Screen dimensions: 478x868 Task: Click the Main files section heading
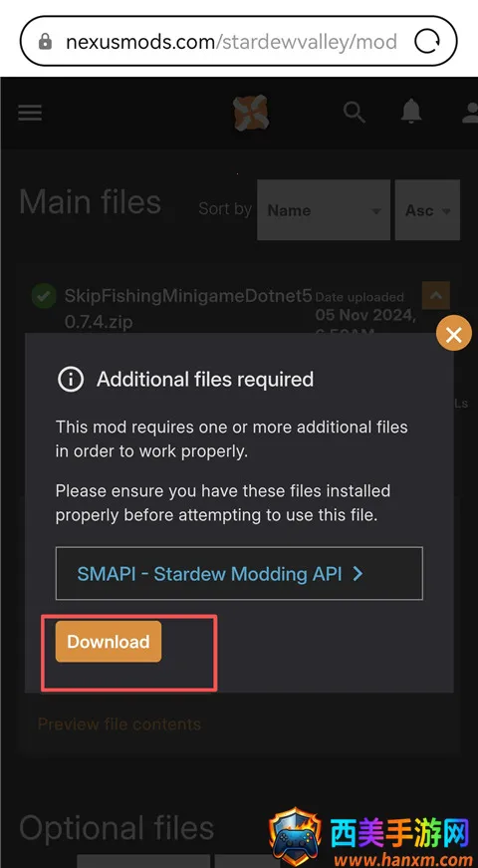pyautogui.click(x=91, y=202)
